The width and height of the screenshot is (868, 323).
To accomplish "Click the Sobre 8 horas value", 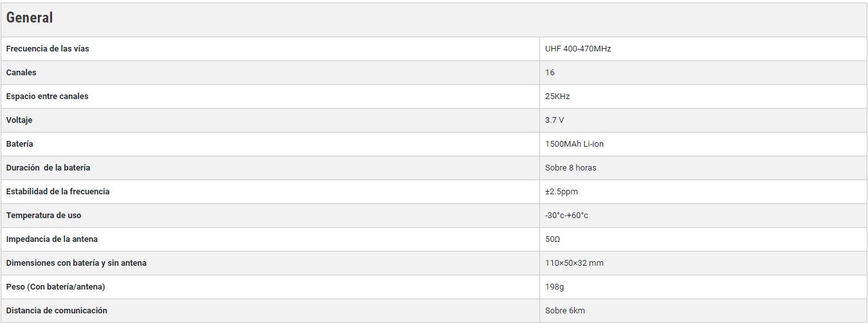I will (x=570, y=168).
